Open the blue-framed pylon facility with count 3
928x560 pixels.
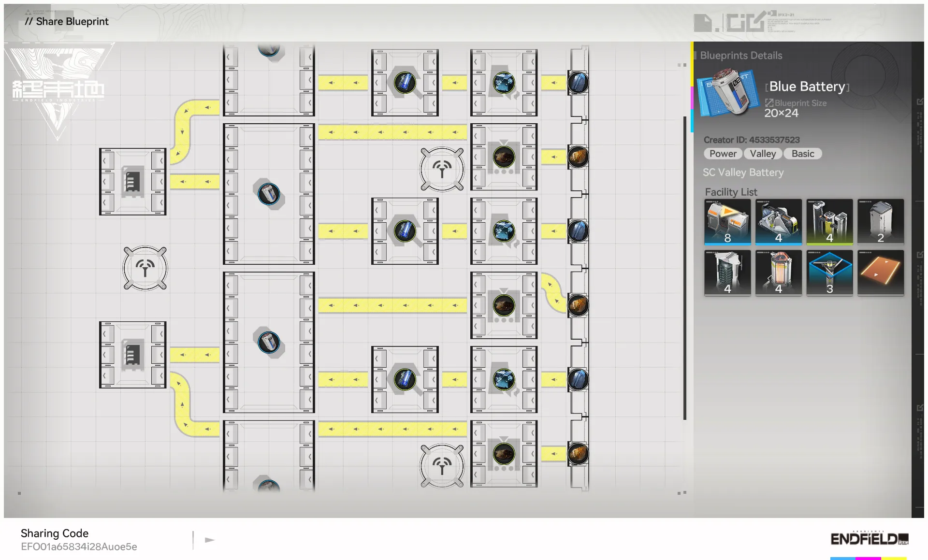point(829,272)
